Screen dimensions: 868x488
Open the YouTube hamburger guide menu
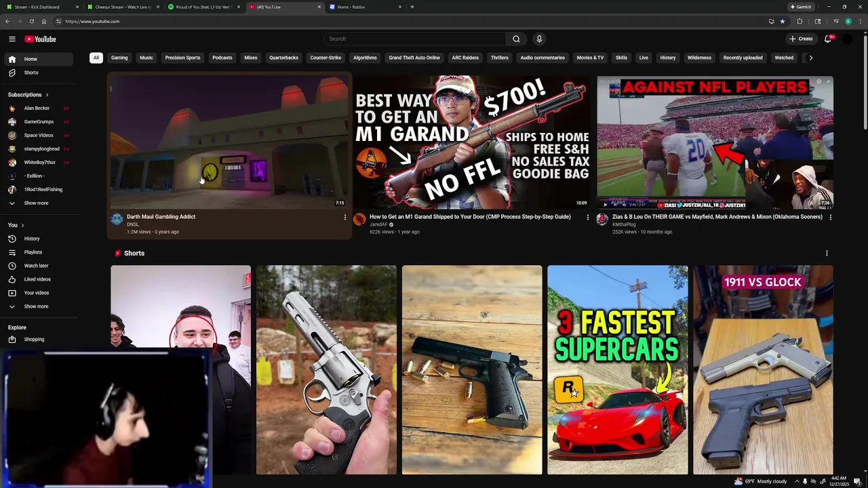tap(12, 39)
